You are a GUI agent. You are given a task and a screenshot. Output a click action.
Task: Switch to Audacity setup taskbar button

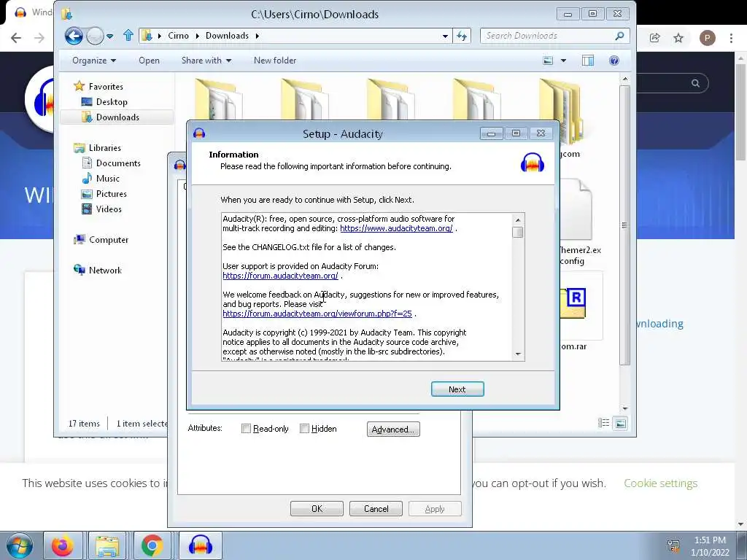point(200,545)
